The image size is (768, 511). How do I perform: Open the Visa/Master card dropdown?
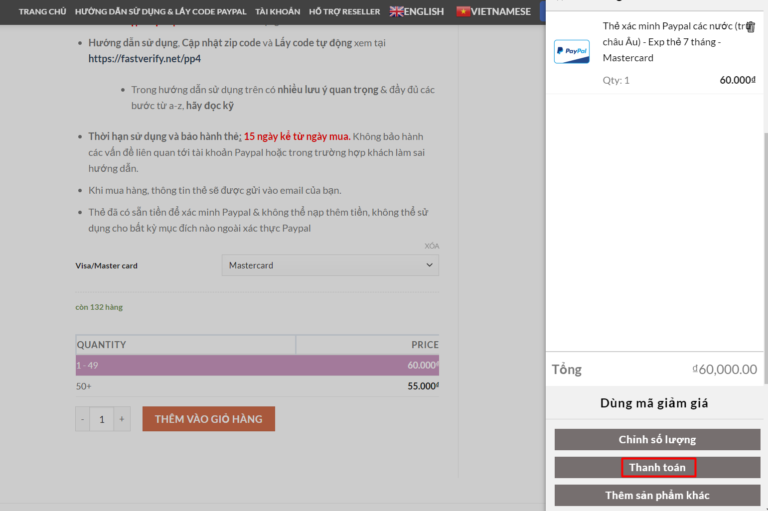pyautogui.click(x=329, y=265)
